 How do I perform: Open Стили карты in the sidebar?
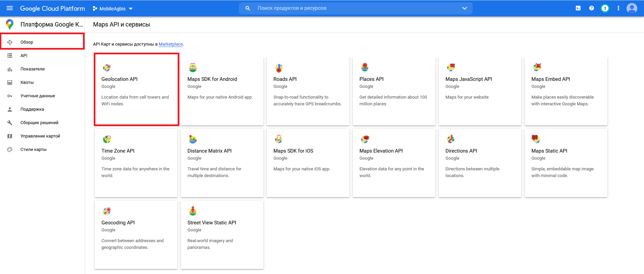pyautogui.click(x=42, y=150)
